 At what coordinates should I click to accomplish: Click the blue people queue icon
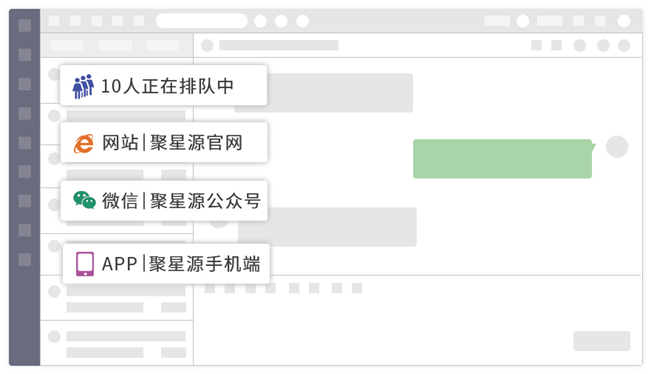pos(83,86)
